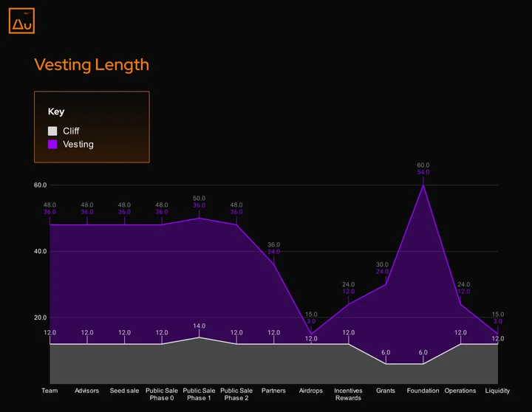
Task: Select the "Seed sale" x-axis category
Action: 124,391
